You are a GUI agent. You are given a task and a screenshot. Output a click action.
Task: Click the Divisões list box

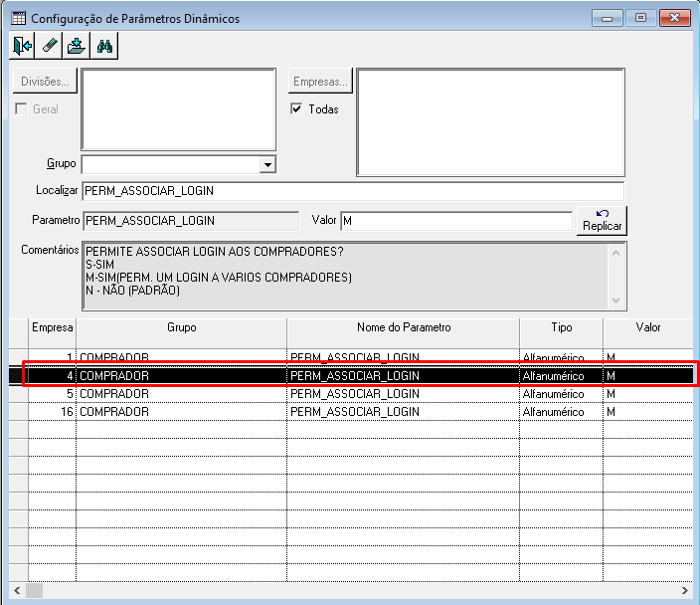click(x=179, y=109)
